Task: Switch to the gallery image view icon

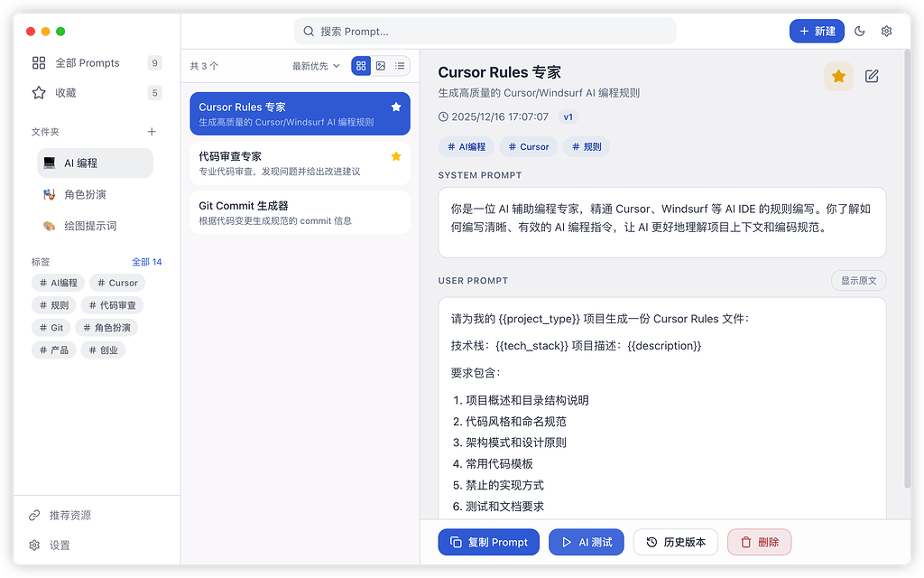Action: tap(381, 66)
